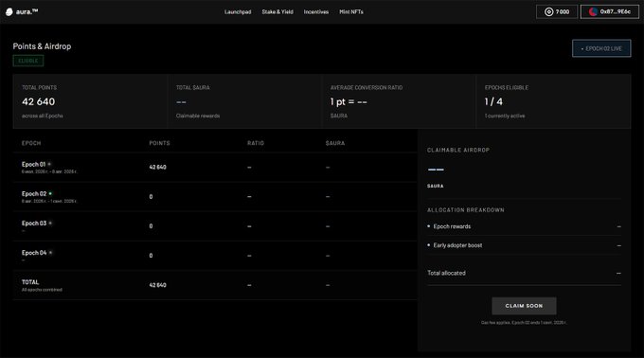Screen dimensions: 644x358
Task: Click the Points & Airdrop page title
Action: (42, 46)
